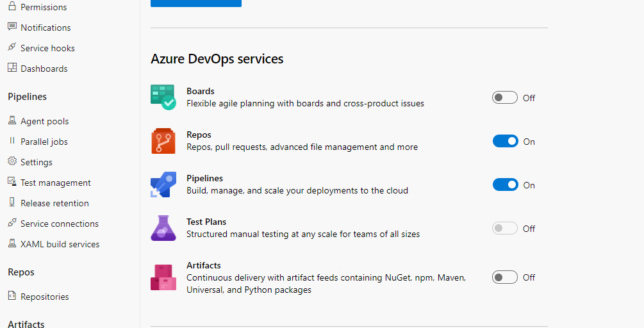Image resolution: width=644 pixels, height=328 pixels.
Task: Click the Pipelines service icon
Action: [163, 184]
